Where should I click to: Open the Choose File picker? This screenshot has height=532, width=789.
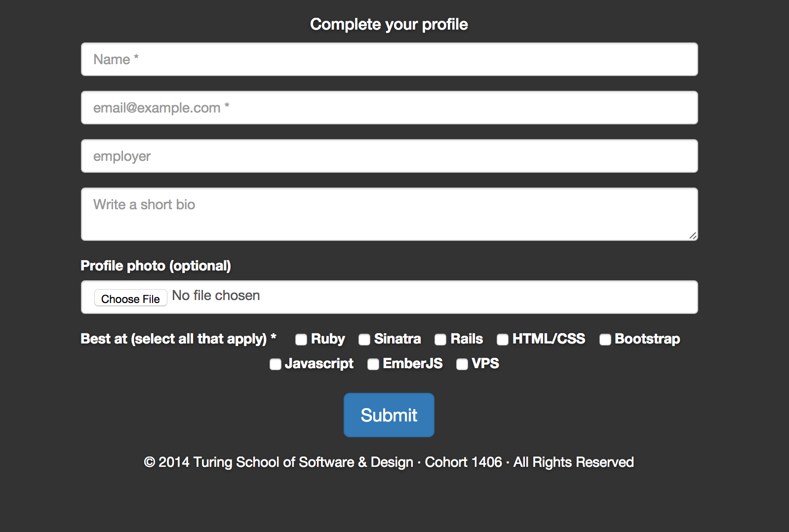click(x=131, y=298)
